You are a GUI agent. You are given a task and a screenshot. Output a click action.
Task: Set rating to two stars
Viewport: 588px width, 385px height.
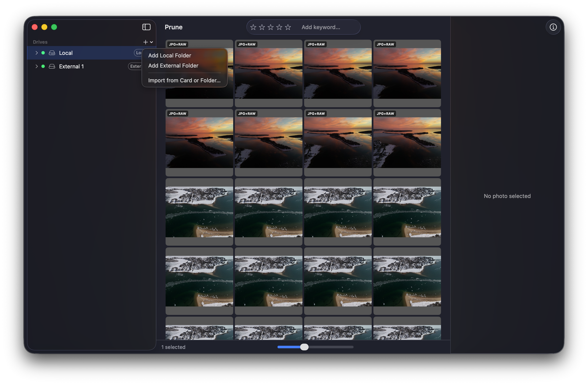(x=262, y=27)
